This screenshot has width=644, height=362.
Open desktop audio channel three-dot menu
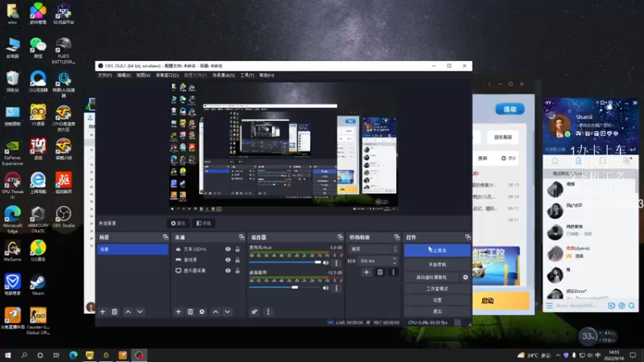click(x=336, y=288)
